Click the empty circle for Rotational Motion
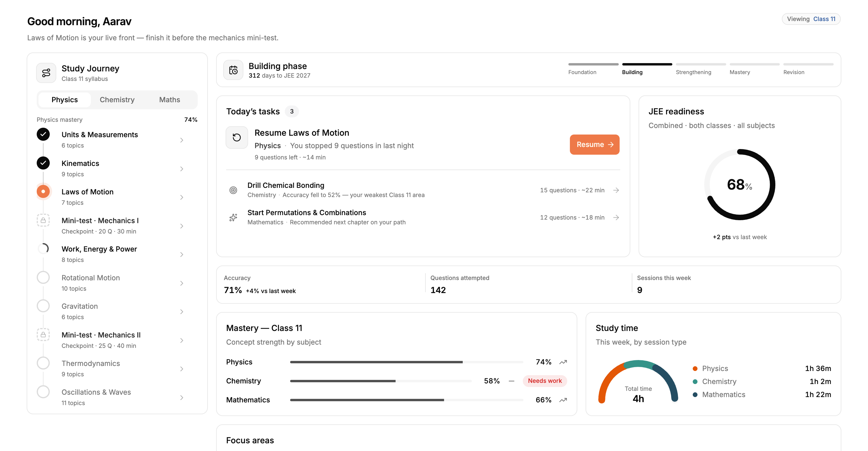Image resolution: width=868 pixels, height=451 pixels. (x=43, y=277)
